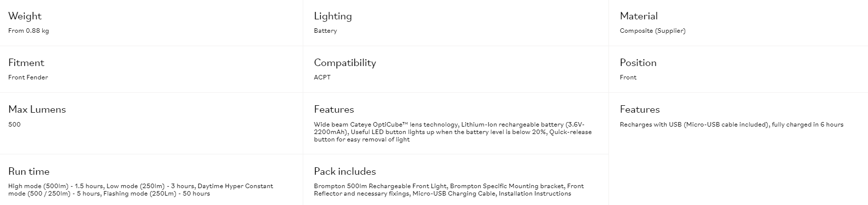Image resolution: width=868 pixels, height=205 pixels.
Task: Select the "500" max lumens value
Action: tap(14, 125)
